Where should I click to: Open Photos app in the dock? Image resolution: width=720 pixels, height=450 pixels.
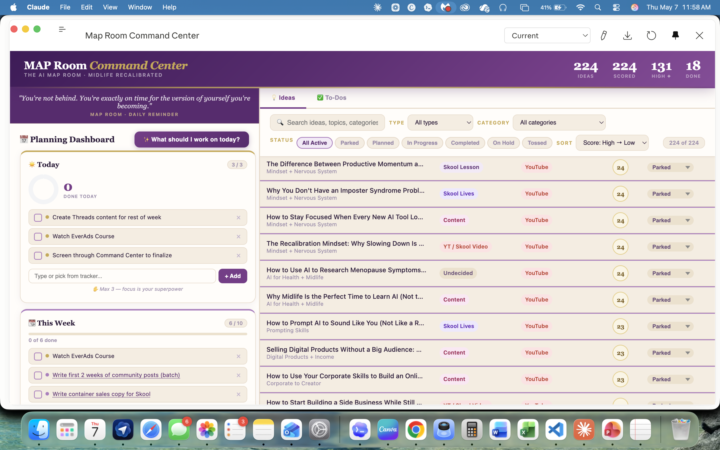click(x=207, y=430)
